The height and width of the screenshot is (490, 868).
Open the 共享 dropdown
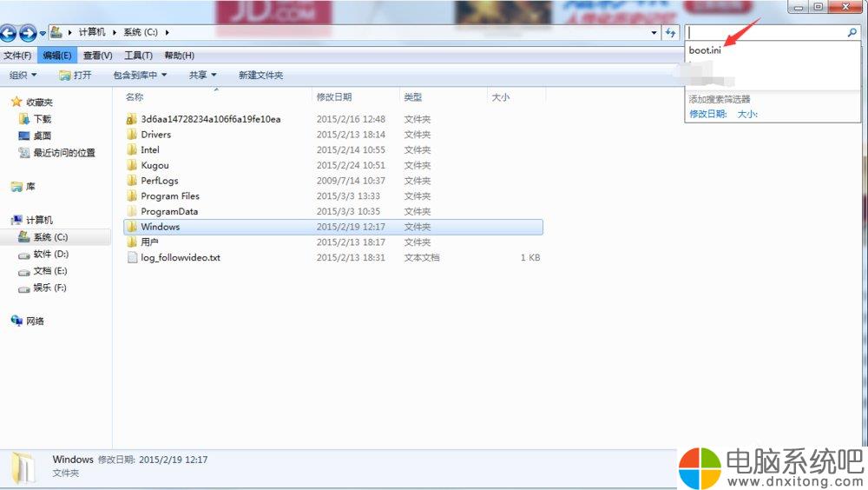[x=202, y=75]
